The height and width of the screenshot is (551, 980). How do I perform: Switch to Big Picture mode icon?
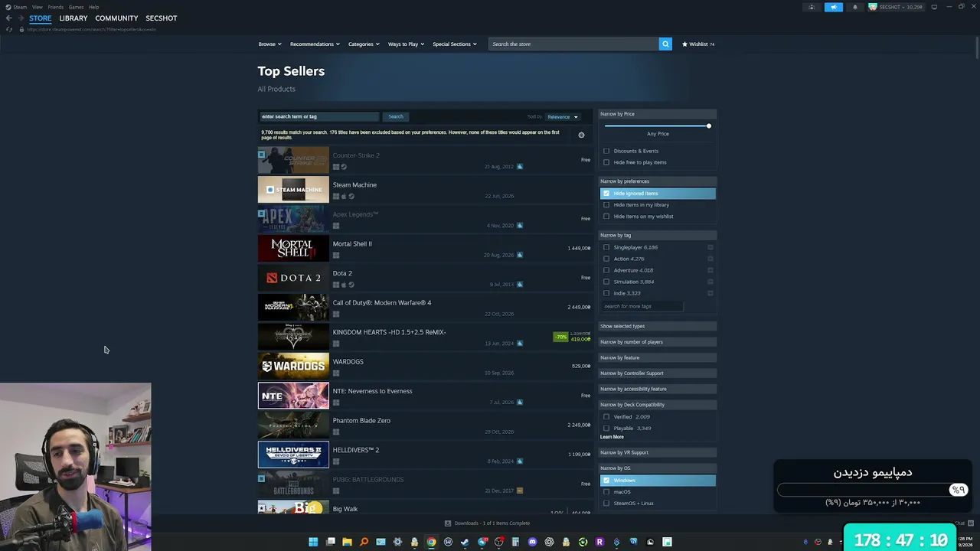point(934,7)
